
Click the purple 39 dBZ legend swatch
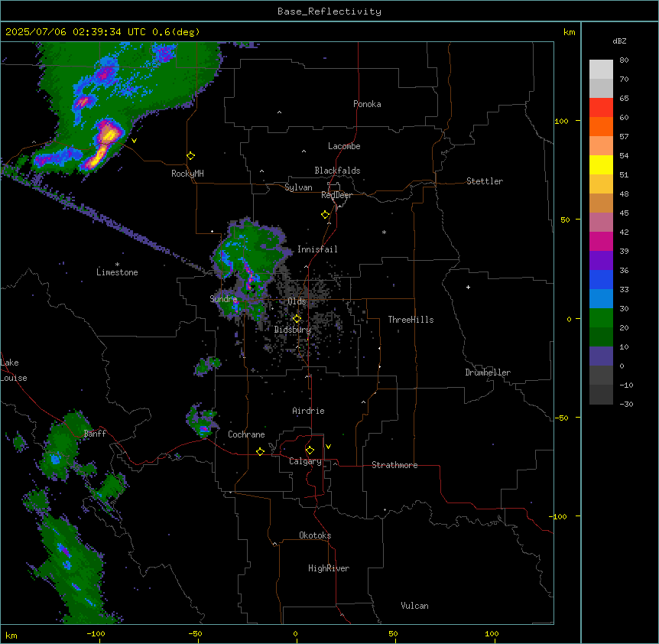[x=601, y=261]
